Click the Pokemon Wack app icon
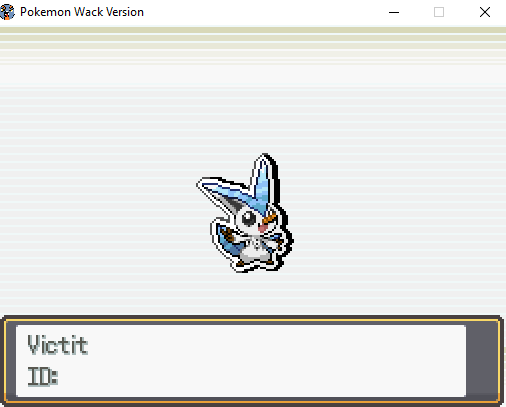The width and height of the screenshot is (506, 407). (7, 12)
